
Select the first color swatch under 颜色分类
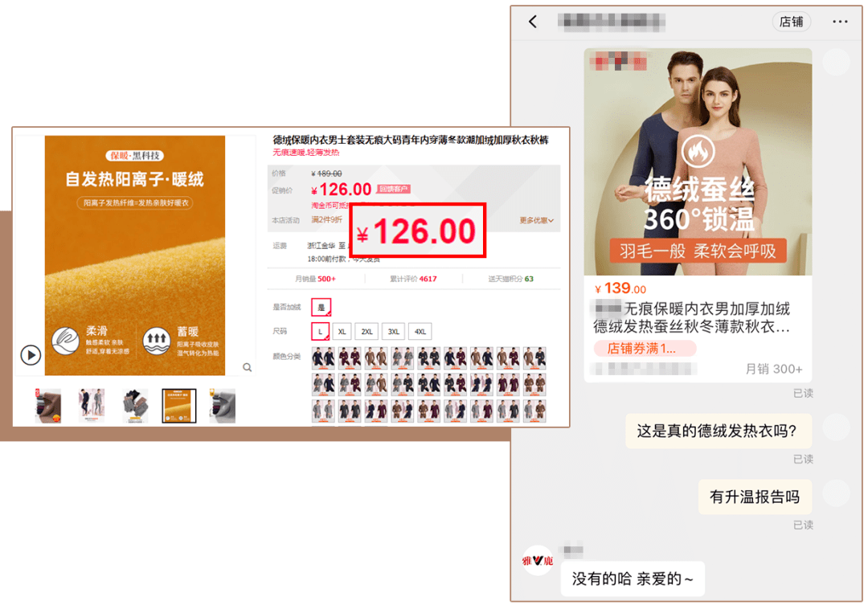322,358
